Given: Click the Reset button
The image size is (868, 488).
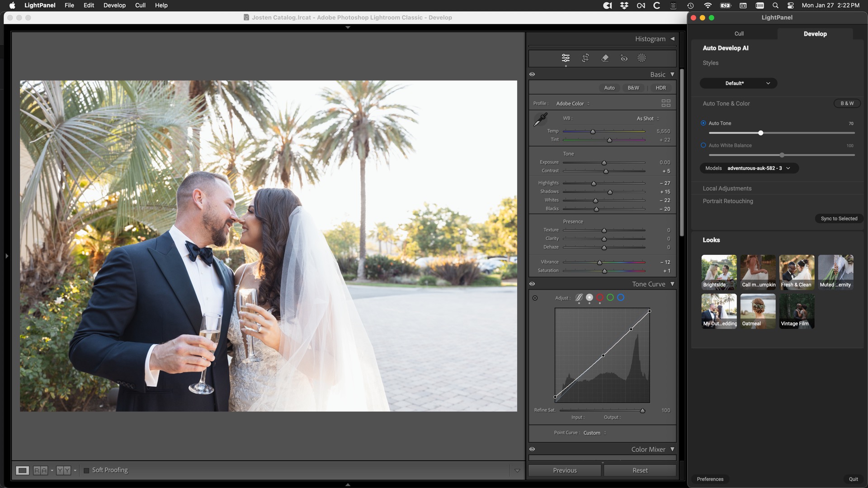Looking at the screenshot, I should (x=640, y=470).
